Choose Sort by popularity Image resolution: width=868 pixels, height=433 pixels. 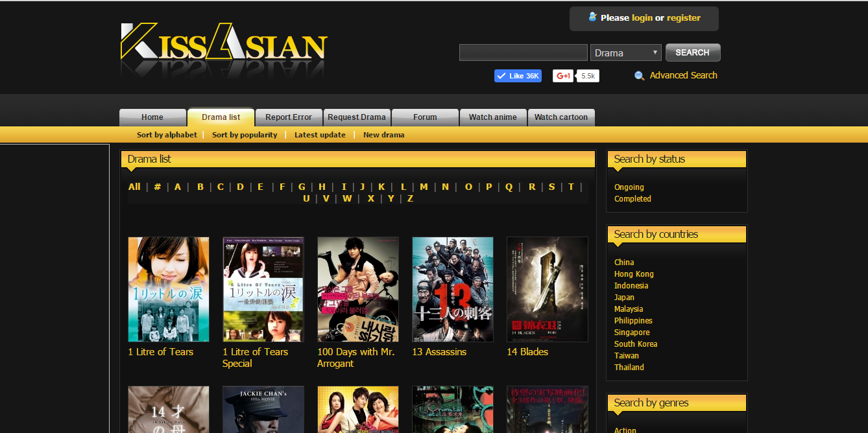(x=245, y=135)
